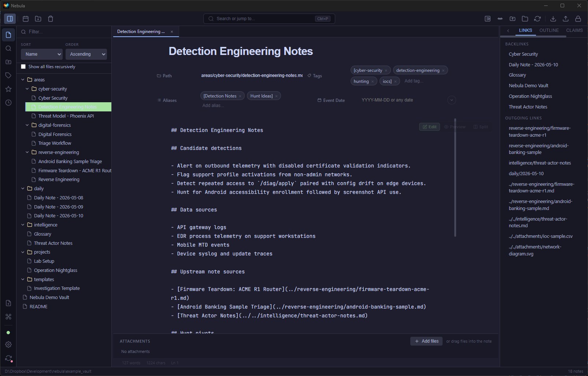Remove the detection-engineering tag
Viewport: 588px width, 376px height.
(443, 70)
